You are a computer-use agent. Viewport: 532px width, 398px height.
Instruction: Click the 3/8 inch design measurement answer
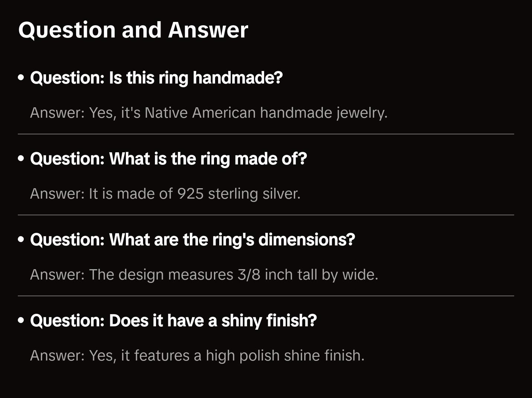pos(204,275)
